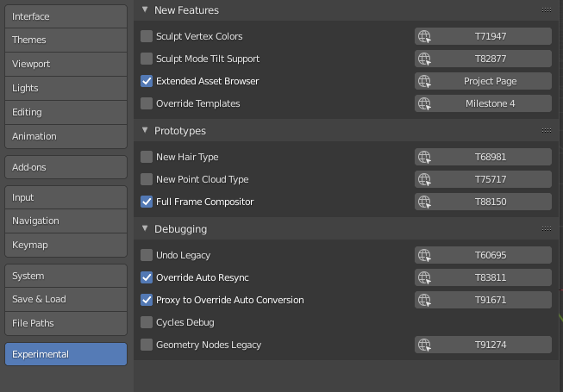563x392 pixels.
Task: Open the Keymap preferences section
Action: click(66, 245)
